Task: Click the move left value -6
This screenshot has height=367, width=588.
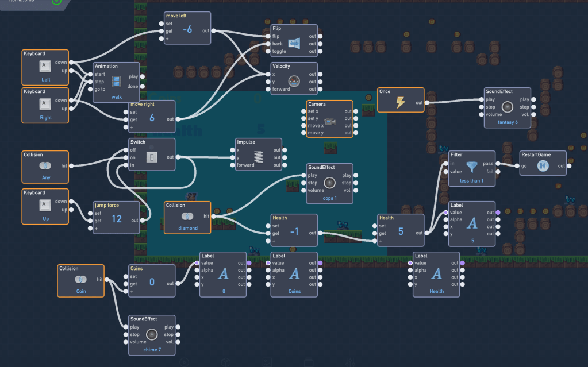Action: pyautogui.click(x=187, y=30)
